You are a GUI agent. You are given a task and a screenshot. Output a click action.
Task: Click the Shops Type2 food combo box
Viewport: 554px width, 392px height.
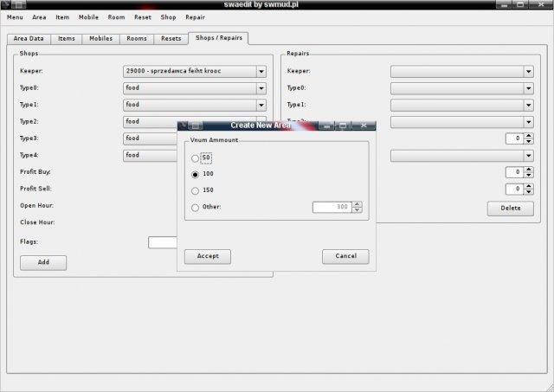(151, 121)
